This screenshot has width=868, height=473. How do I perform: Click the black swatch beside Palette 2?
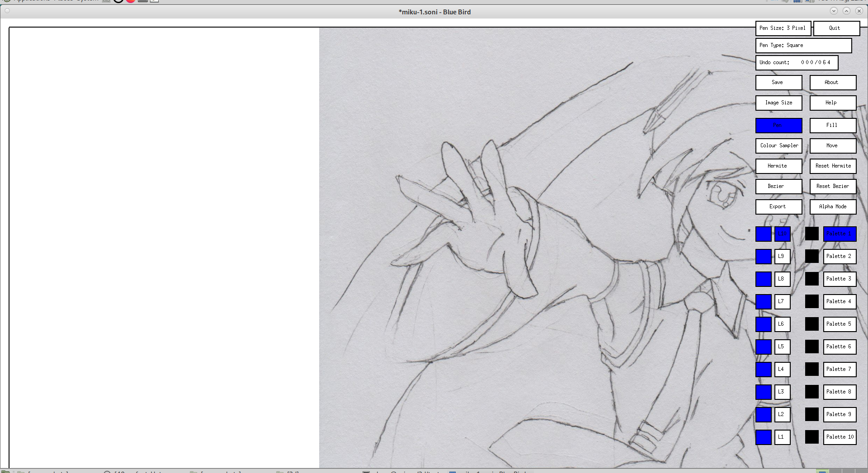point(812,257)
